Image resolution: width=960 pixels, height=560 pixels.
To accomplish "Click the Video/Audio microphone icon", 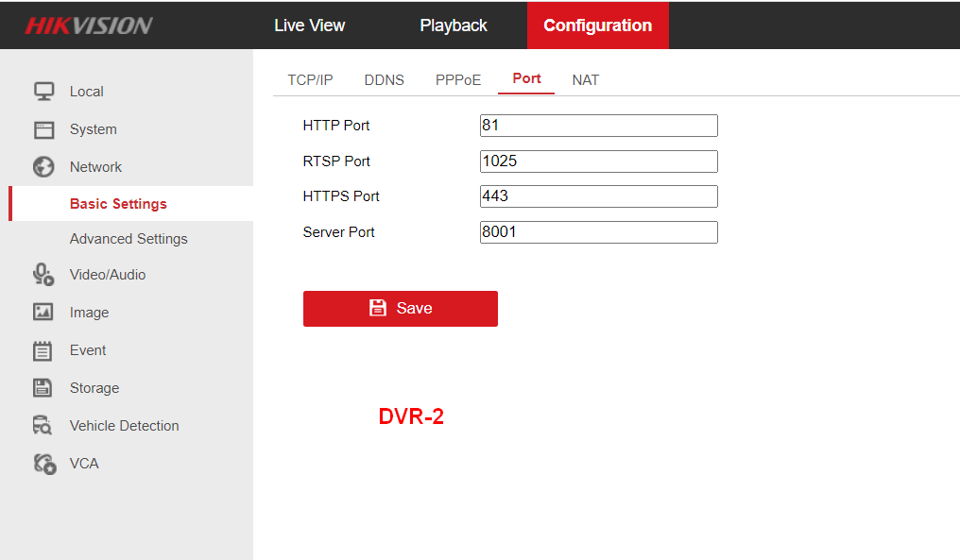I will pyautogui.click(x=43, y=275).
